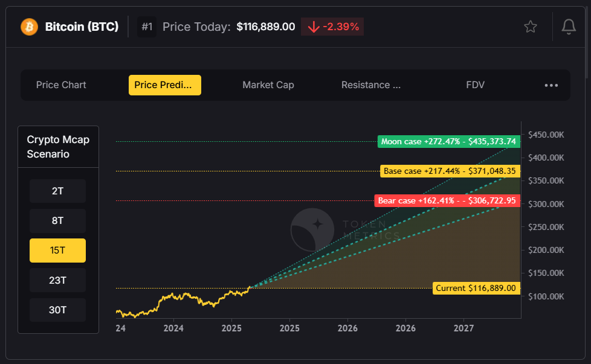Select the 2T market cap scenario

point(57,191)
